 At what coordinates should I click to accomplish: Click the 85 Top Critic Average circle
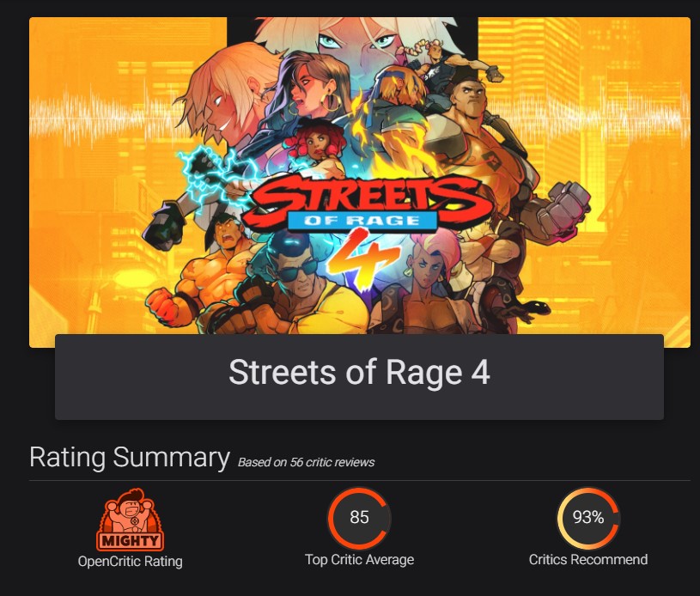click(x=359, y=518)
